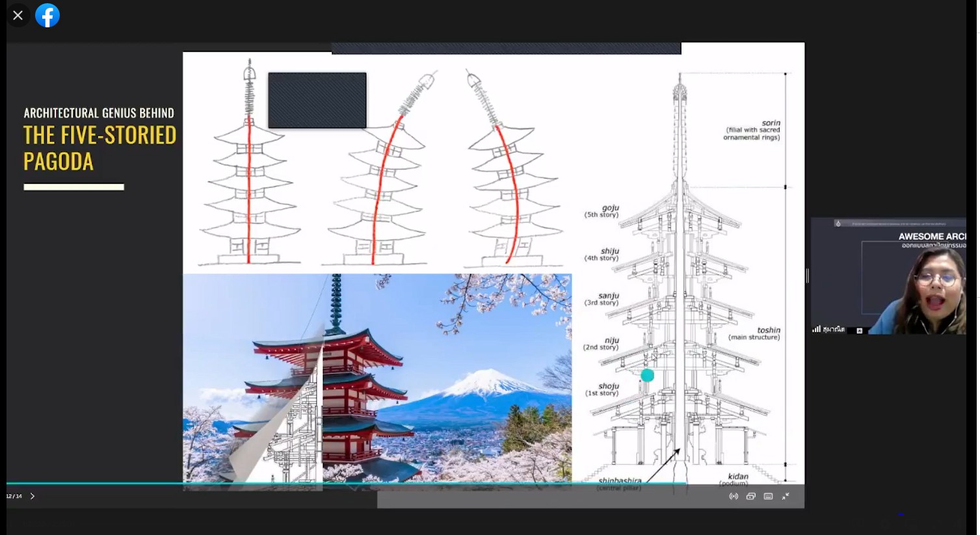Screen dimensions: 980x535
Task: Open the slide overview cards icon
Action: [750, 496]
